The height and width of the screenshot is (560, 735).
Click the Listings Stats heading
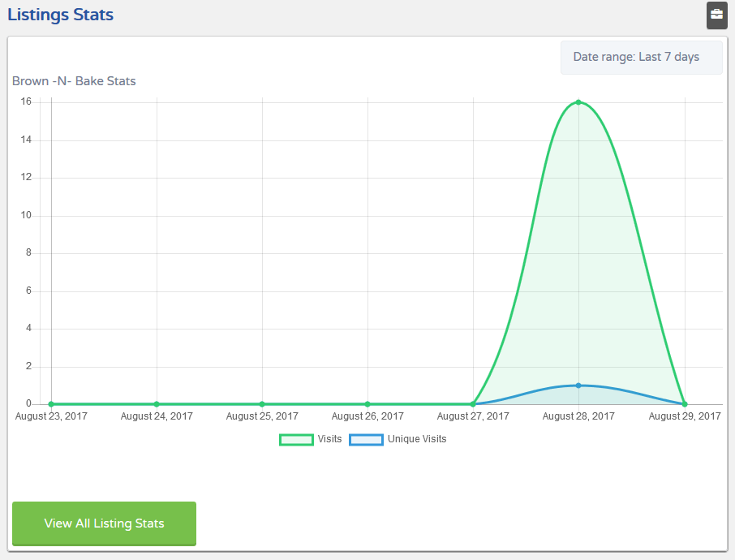pyautogui.click(x=61, y=15)
